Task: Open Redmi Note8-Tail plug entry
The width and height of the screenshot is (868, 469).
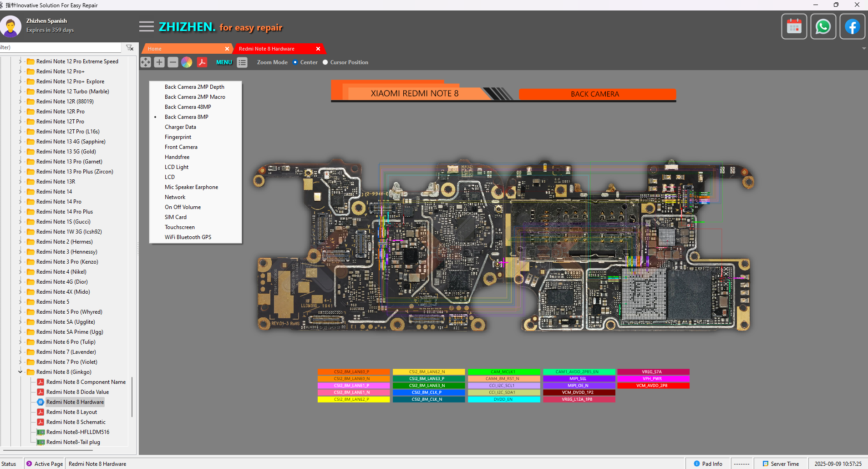Action: click(73, 442)
